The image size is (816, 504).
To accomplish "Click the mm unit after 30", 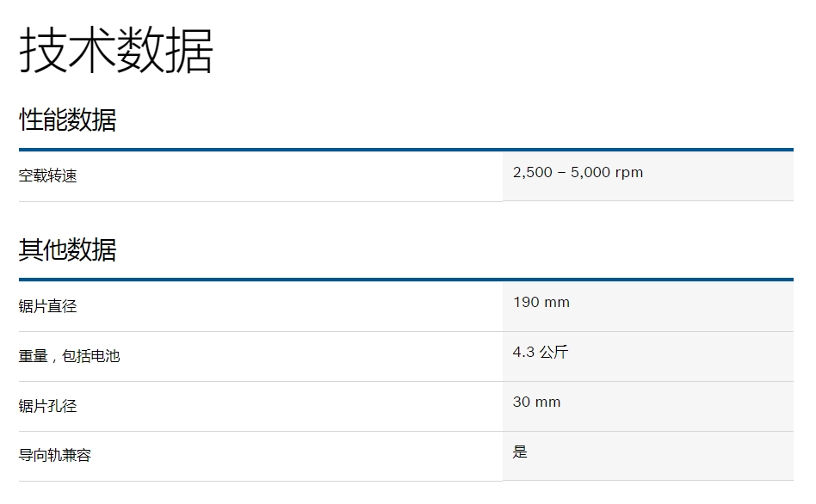I will [x=548, y=403].
